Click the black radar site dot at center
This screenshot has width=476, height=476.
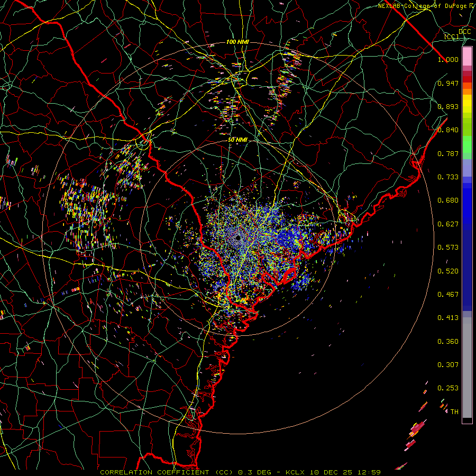pyautogui.click(x=239, y=237)
